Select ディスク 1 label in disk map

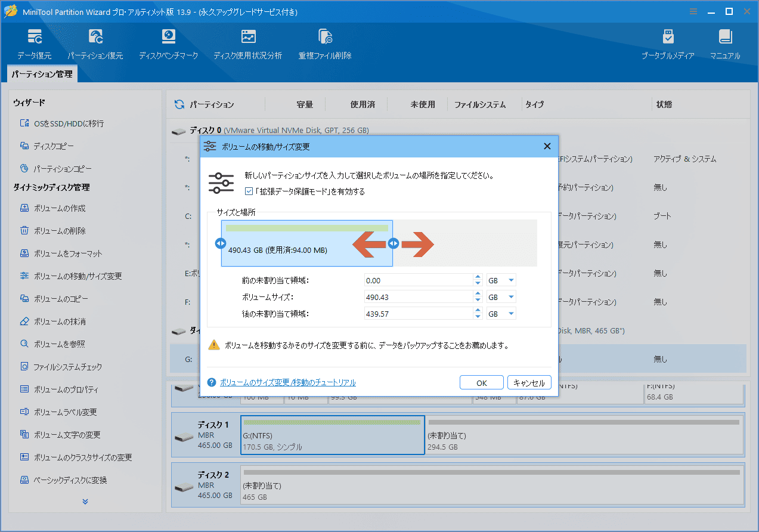206,435
